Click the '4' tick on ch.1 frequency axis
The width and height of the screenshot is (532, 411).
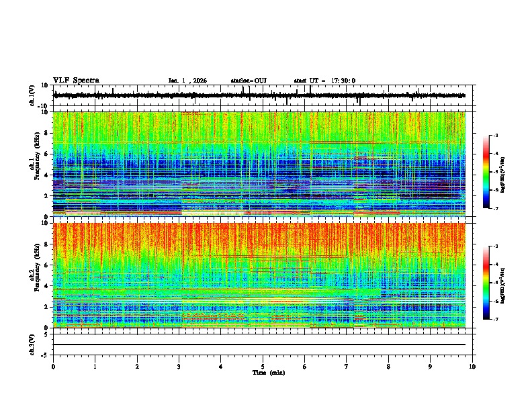pos(46,175)
